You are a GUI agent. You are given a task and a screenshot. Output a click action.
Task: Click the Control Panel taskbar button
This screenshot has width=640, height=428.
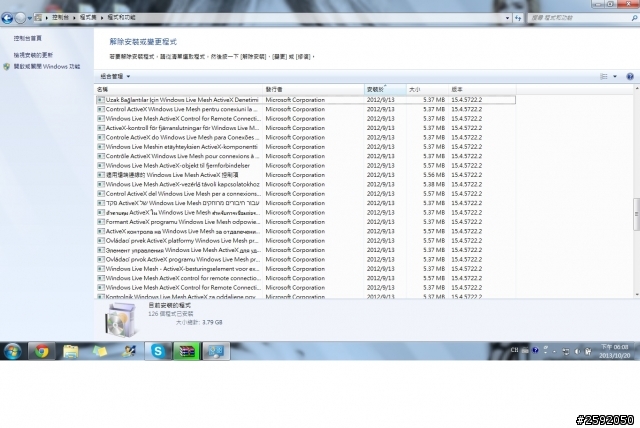point(216,351)
